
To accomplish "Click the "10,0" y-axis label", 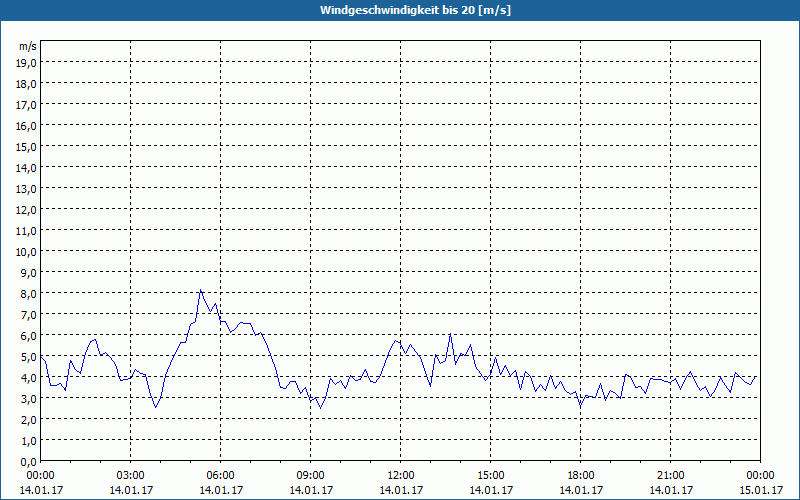I will point(27,252).
